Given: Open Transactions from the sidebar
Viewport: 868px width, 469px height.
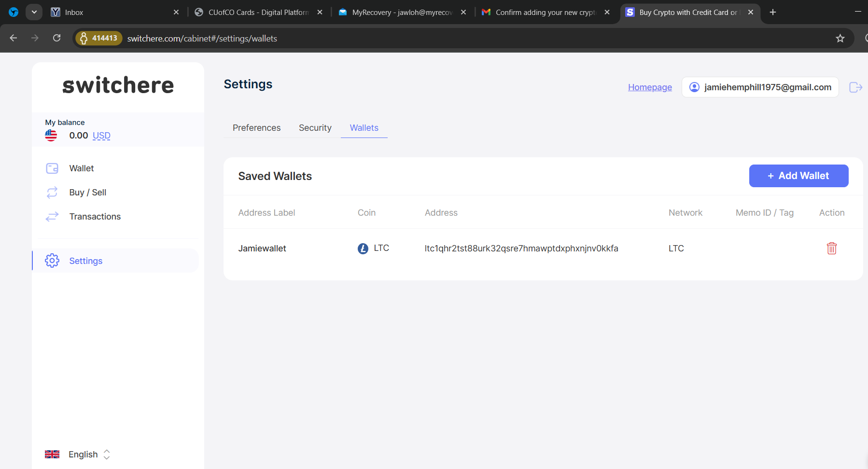Looking at the screenshot, I should click(95, 217).
